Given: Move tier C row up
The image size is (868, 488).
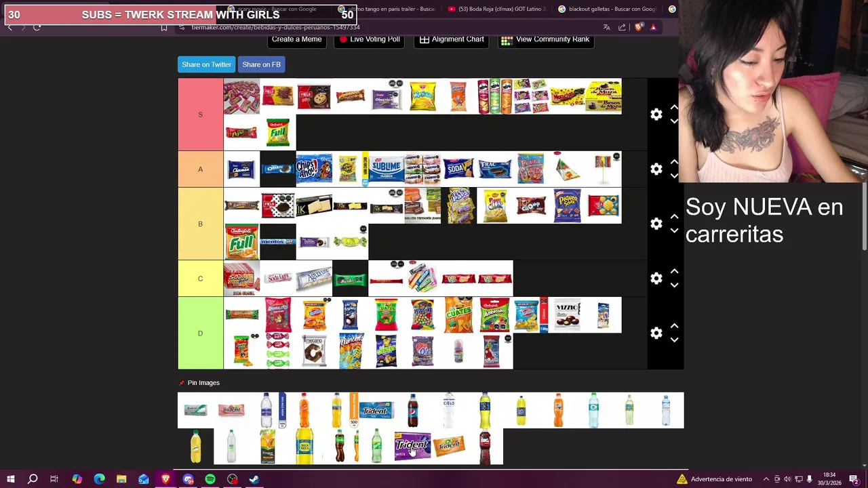Looking at the screenshot, I should click(674, 272).
